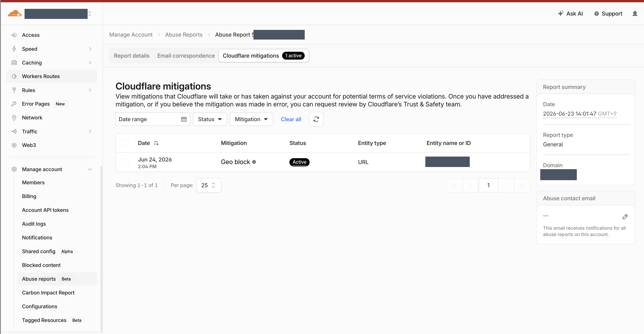The height and width of the screenshot is (334, 644).
Task: Open the Status filter dropdown
Action: point(210,119)
